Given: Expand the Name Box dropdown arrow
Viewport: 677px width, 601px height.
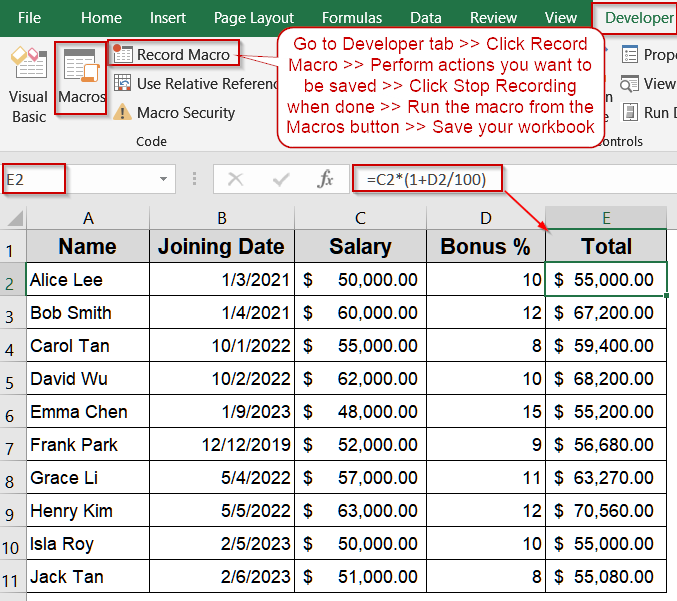Looking at the screenshot, I should click(164, 180).
